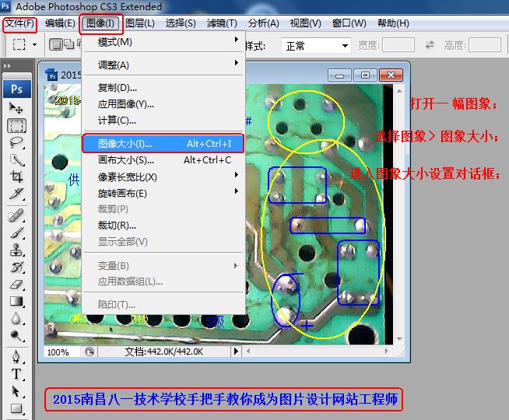The width and height of the screenshot is (509, 420).
Task: Select the Slice tool
Action: tap(16, 194)
